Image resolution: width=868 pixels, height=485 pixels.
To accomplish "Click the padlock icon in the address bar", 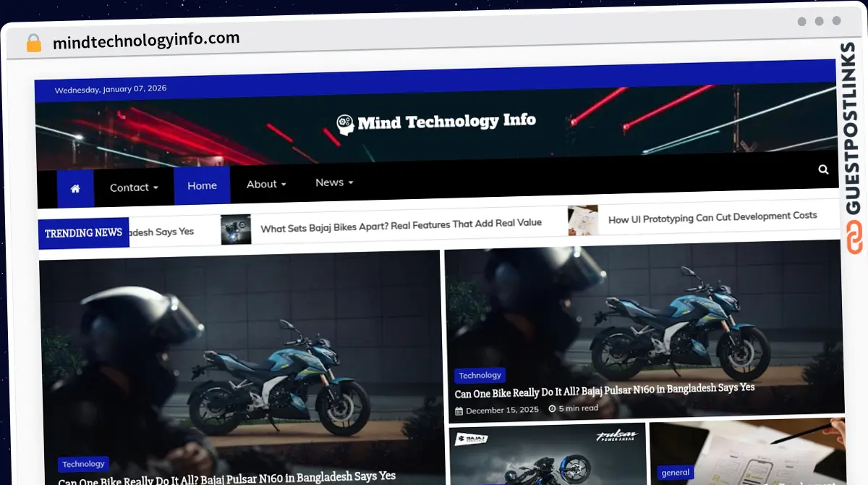I will point(33,42).
